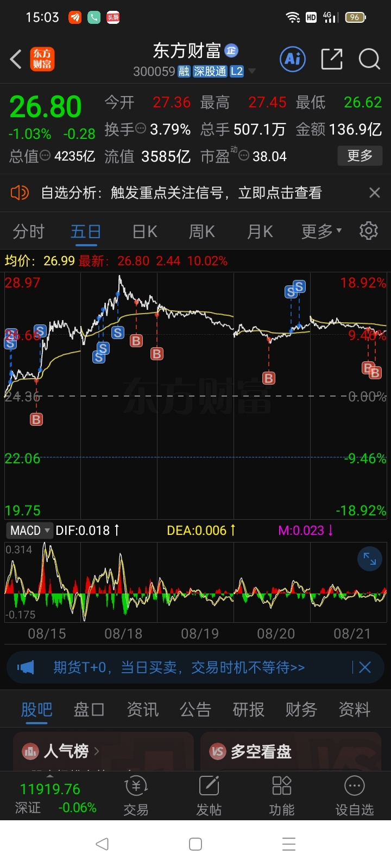Tap the 融 margin trading badge
The height and width of the screenshot is (868, 391).
(184, 72)
